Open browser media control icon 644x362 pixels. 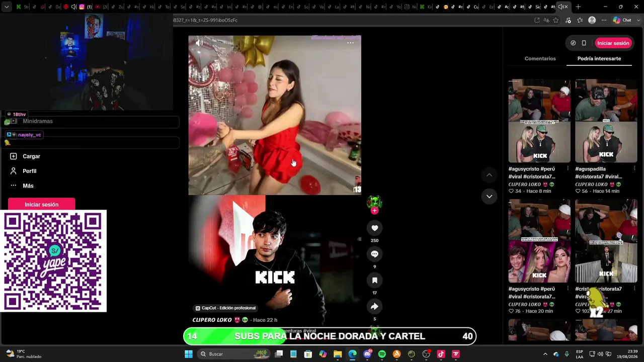click(569, 20)
